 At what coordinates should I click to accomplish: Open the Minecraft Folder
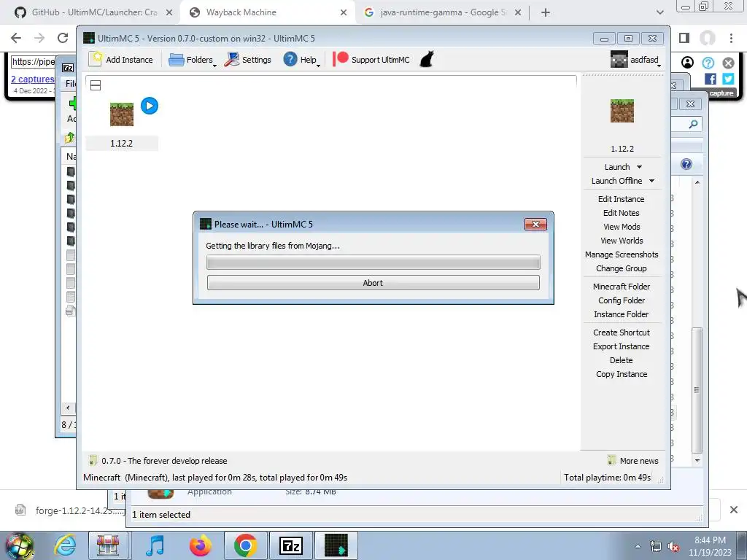point(622,286)
